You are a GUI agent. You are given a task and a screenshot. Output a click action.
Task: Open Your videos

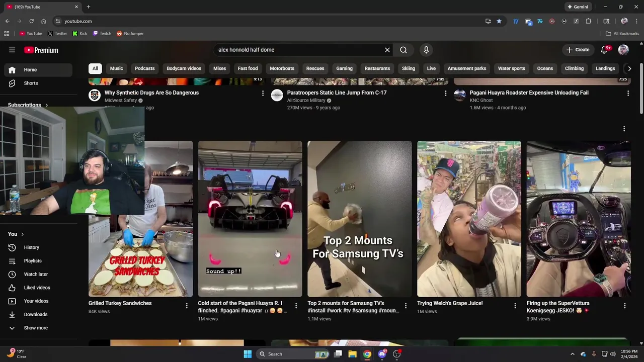tap(38, 301)
